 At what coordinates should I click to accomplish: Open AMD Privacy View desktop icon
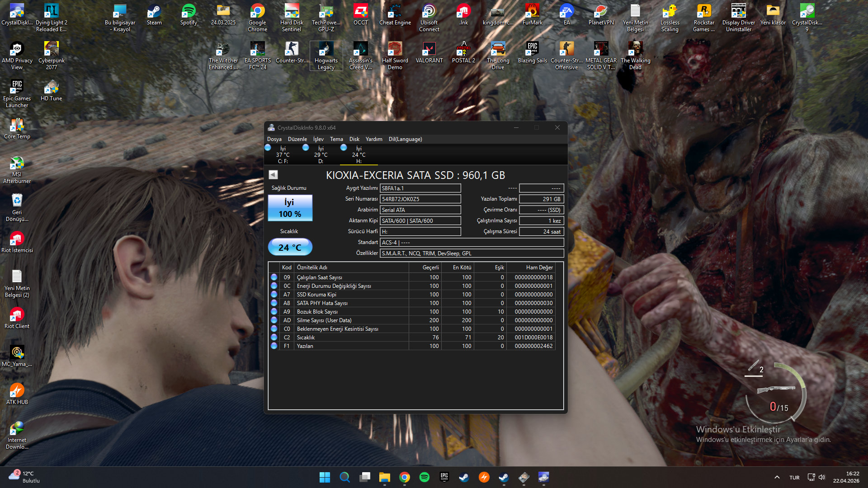(x=17, y=56)
